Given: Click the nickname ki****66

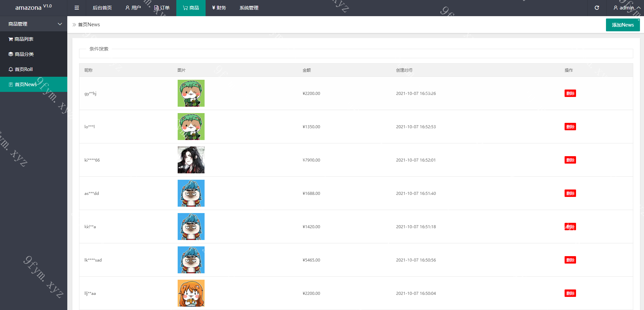Looking at the screenshot, I should tap(92, 160).
